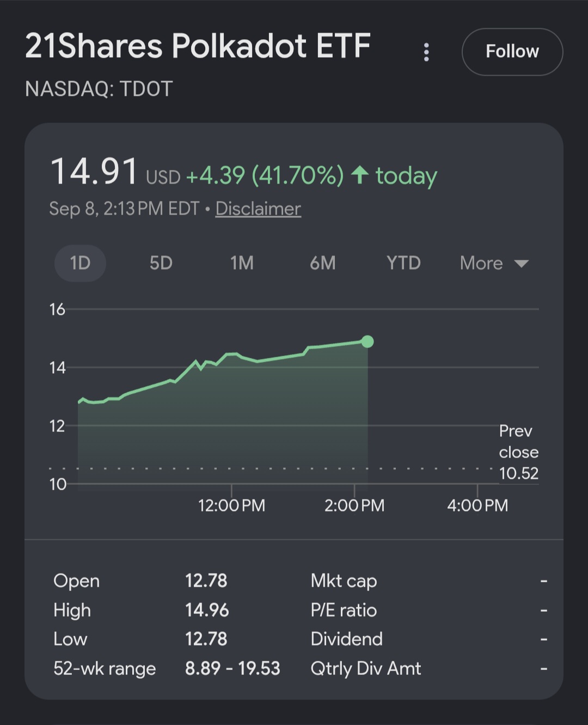
Task: Click the 12:00 PM axis marker
Action: coord(232,505)
